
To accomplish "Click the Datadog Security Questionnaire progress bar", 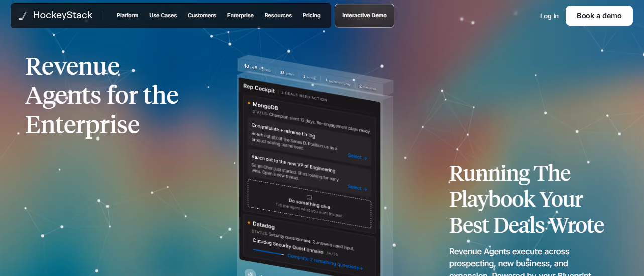I will coord(268,252).
